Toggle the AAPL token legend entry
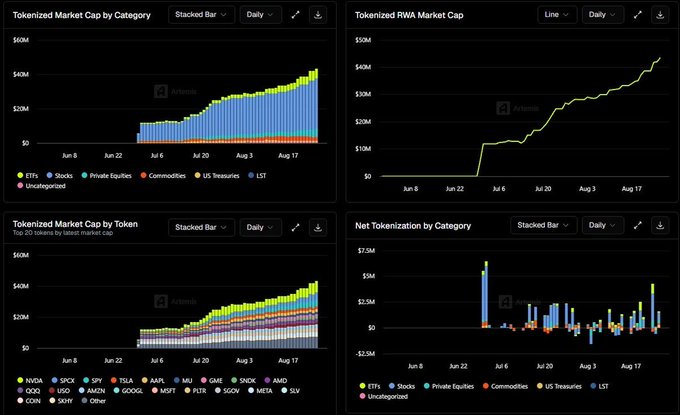The width and height of the screenshot is (680, 415). pyautogui.click(x=153, y=380)
